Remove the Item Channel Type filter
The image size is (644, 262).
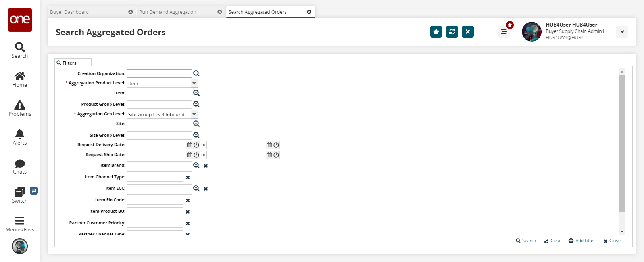pos(188,178)
